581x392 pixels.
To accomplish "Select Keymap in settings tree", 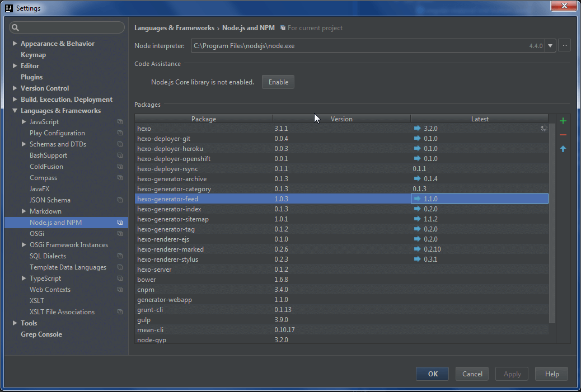I will coord(34,55).
